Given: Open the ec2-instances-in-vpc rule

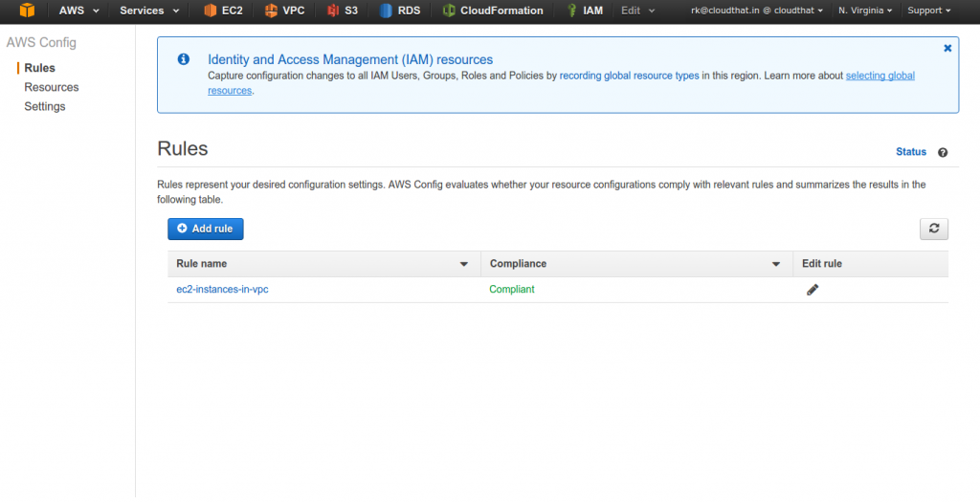Looking at the screenshot, I should (x=222, y=290).
